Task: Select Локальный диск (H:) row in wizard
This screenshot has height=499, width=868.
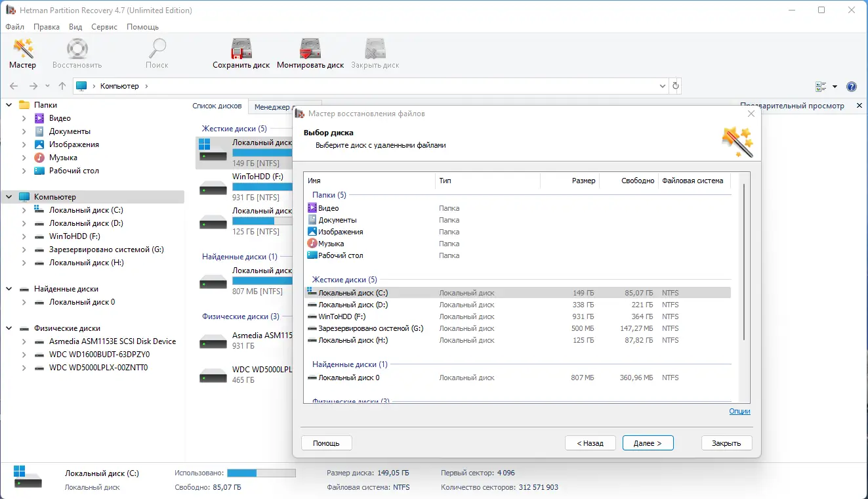Action: coord(518,340)
